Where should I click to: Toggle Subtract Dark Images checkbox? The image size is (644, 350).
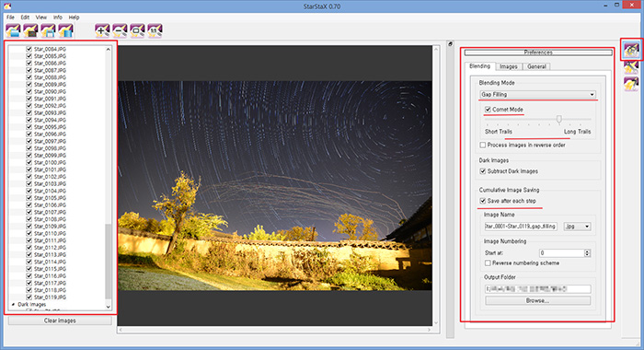[483, 171]
